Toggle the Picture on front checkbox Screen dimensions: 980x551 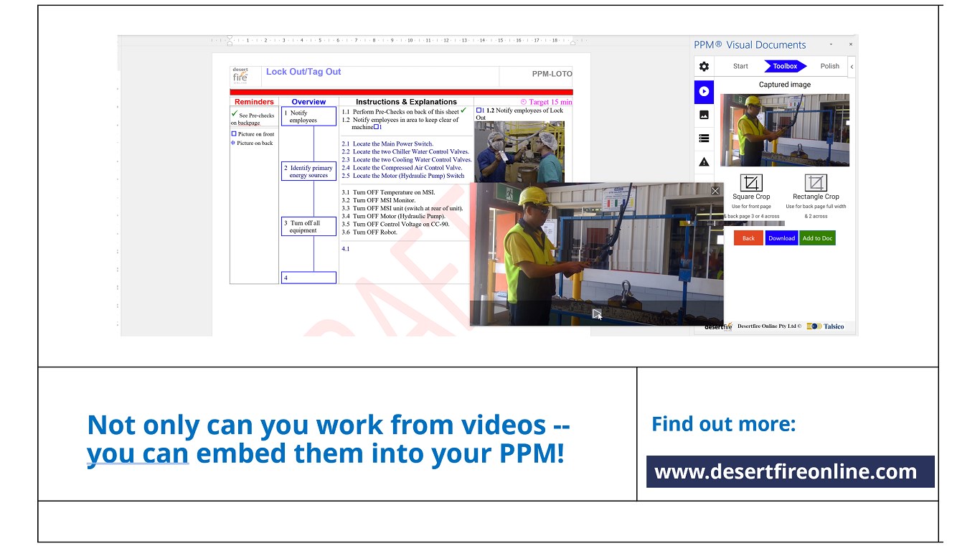234,134
